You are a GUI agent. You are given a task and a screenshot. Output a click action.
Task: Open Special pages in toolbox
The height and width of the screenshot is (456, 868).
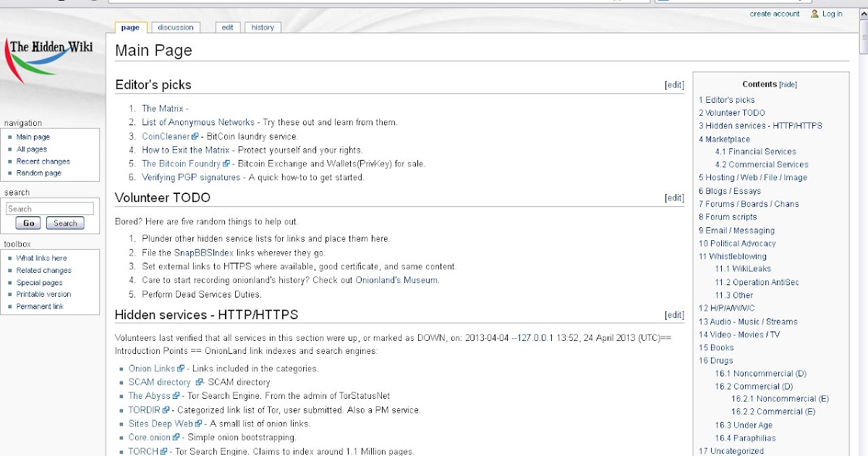tap(40, 282)
